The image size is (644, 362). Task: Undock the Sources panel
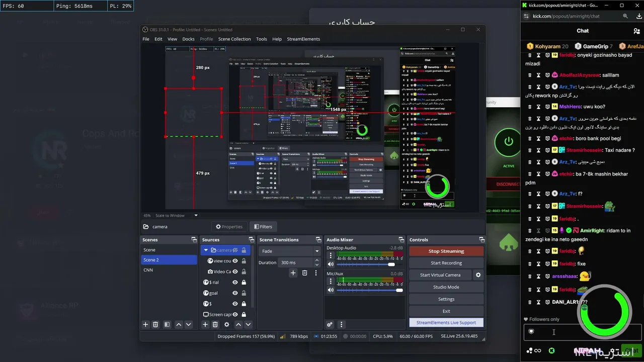[252, 240]
